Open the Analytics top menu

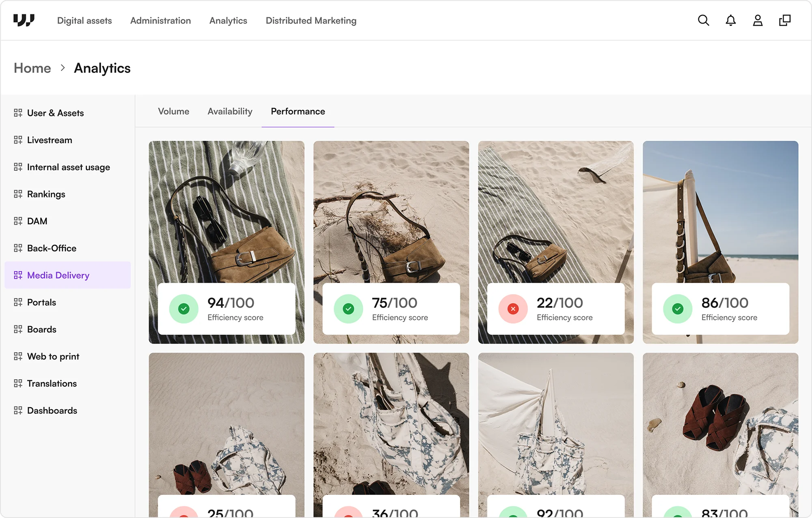pos(228,21)
